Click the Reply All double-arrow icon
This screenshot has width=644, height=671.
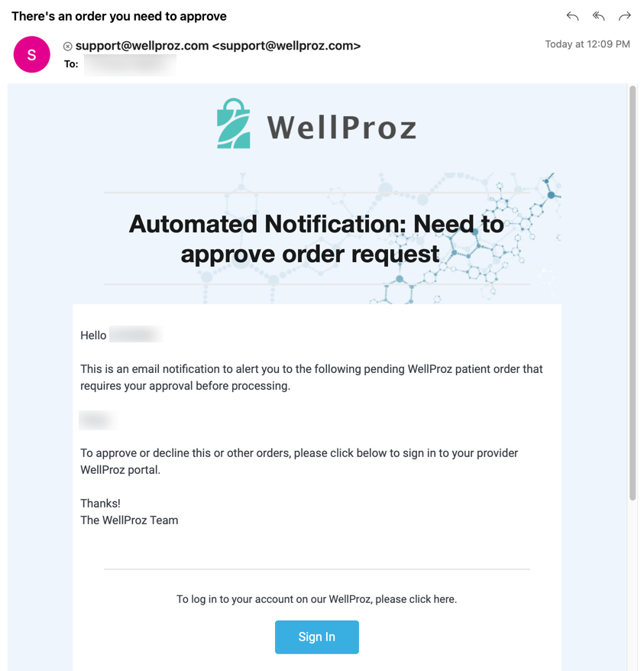point(598,16)
